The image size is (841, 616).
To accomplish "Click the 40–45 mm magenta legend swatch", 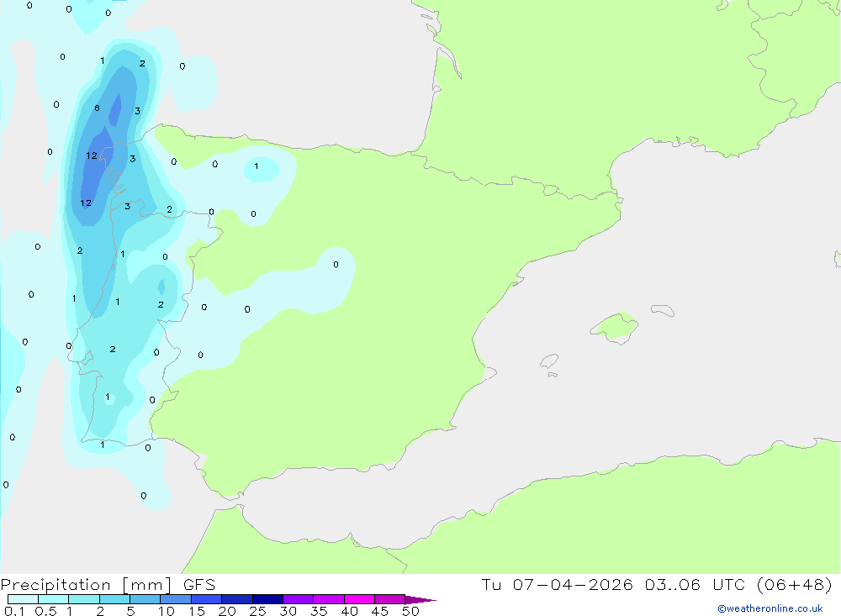I will (x=359, y=599).
